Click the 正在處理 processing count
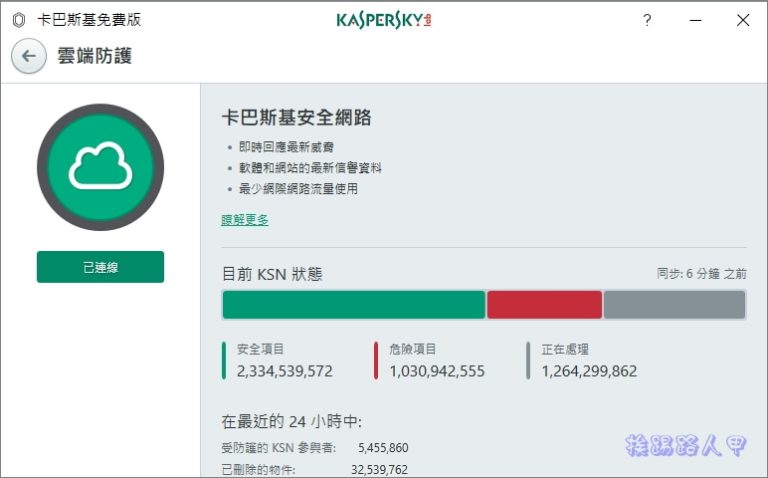This screenshot has height=478, width=768. (x=589, y=371)
